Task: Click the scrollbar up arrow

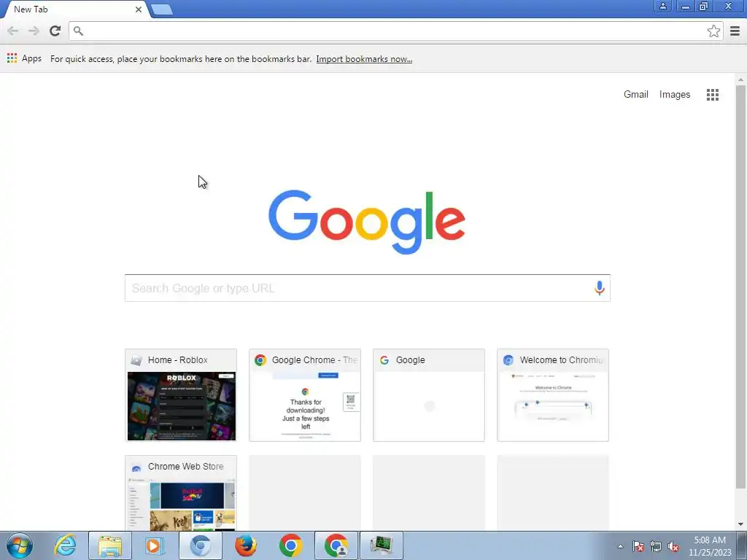Action: (x=740, y=80)
